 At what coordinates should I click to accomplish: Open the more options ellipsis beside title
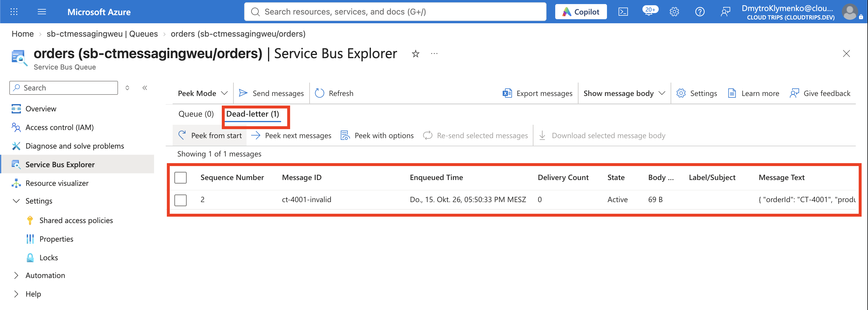point(434,54)
